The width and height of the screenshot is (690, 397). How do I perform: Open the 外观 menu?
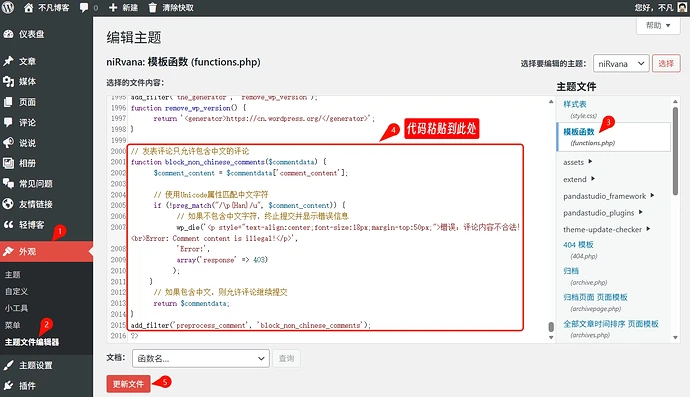(x=46, y=251)
